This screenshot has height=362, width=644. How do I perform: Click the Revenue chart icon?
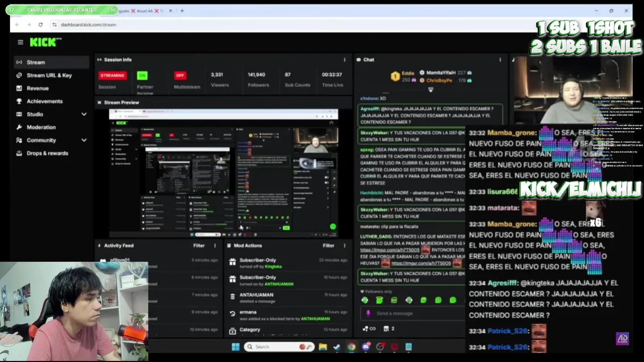tap(19, 88)
